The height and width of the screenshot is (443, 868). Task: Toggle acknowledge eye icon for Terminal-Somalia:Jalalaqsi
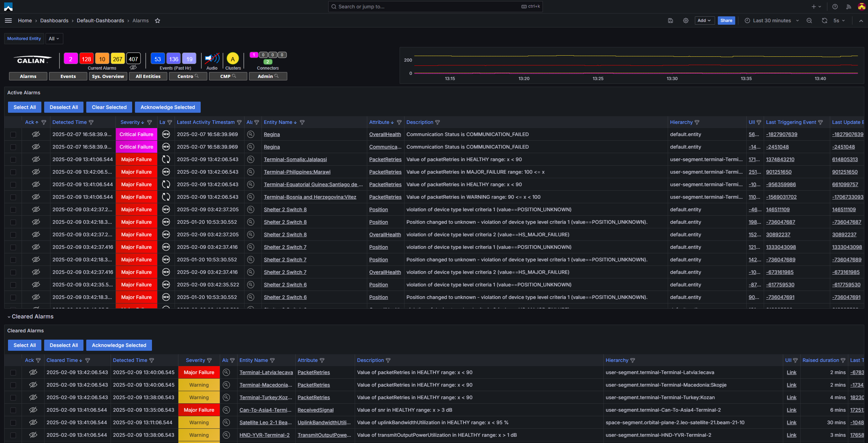pos(36,159)
